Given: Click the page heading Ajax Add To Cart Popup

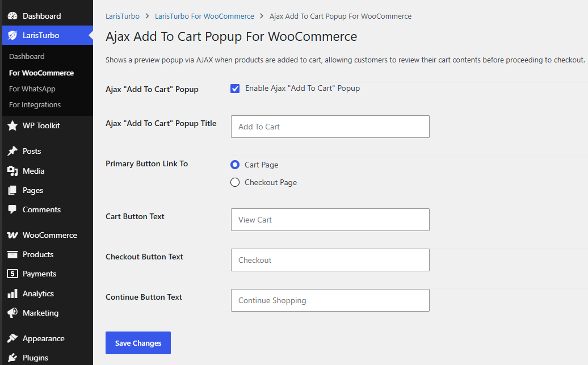Looking at the screenshot, I should click(232, 37).
